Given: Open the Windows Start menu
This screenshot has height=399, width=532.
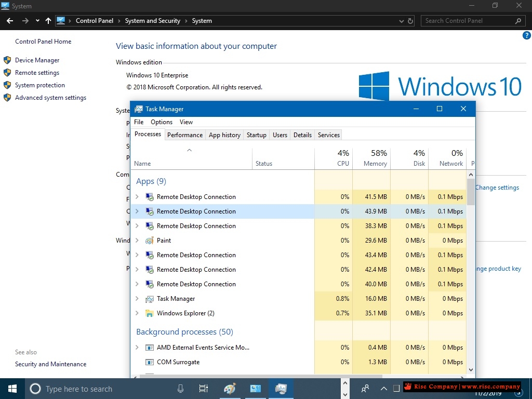Looking at the screenshot, I should [12, 389].
